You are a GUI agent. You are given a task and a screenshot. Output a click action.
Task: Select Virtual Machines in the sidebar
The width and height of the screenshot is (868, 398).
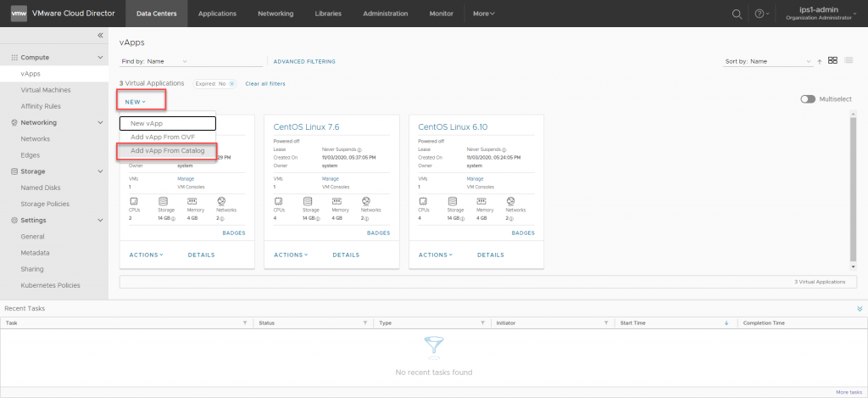46,90
